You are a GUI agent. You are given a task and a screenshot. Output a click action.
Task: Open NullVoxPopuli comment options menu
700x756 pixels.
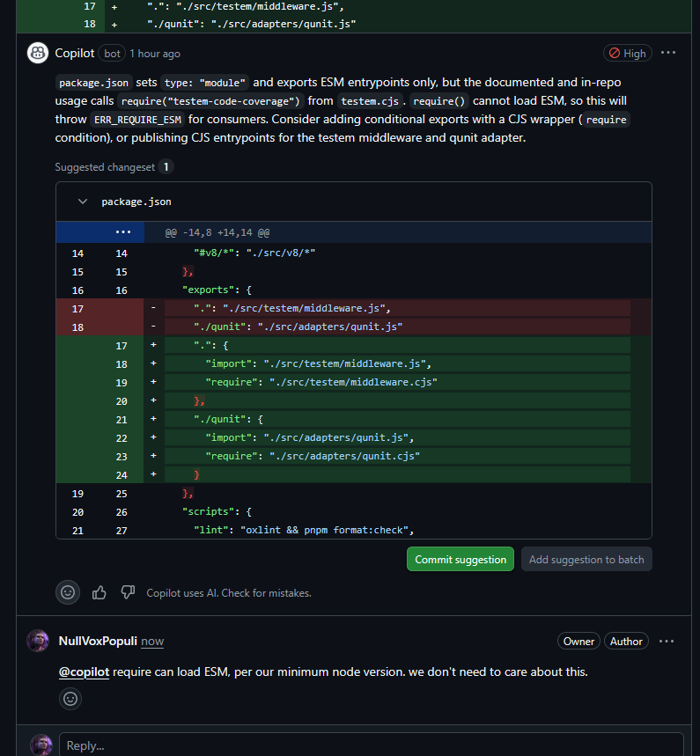[x=667, y=642]
